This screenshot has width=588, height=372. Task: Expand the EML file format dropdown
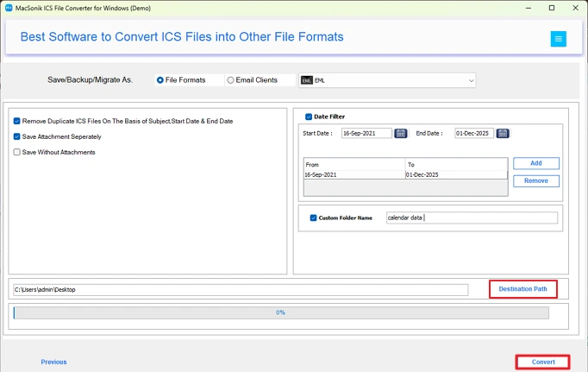point(471,80)
